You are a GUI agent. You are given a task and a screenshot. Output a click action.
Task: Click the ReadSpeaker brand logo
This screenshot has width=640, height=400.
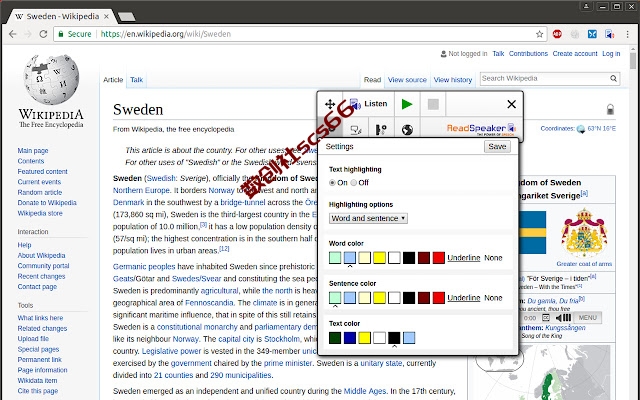pos(481,129)
